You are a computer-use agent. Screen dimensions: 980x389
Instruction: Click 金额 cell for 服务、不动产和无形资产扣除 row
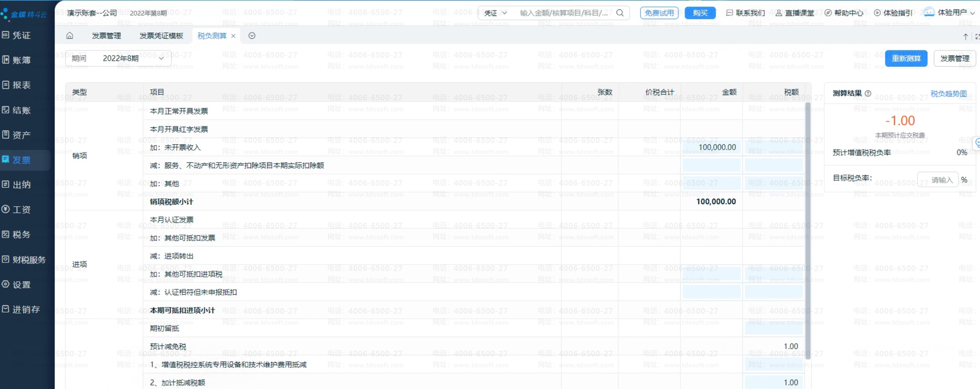point(711,166)
